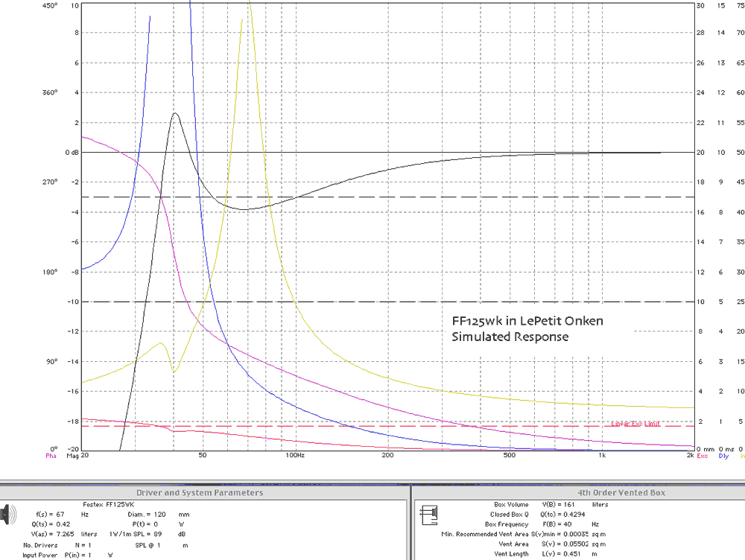The image size is (745, 560).
Task: Click the vented box enclosure icon
Action: click(429, 515)
